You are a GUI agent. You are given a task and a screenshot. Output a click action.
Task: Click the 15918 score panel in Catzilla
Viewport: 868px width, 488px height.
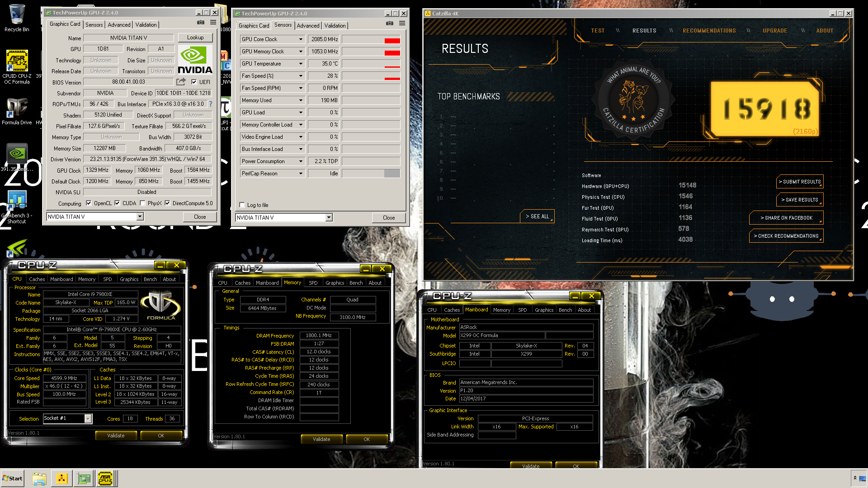click(x=765, y=109)
